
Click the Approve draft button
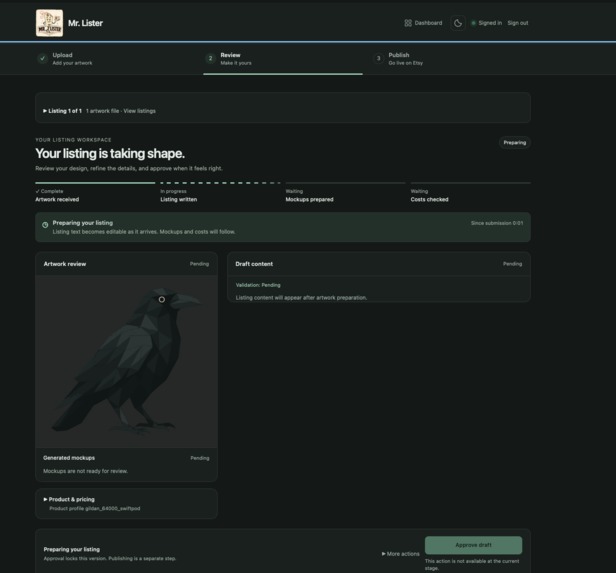[473, 545]
